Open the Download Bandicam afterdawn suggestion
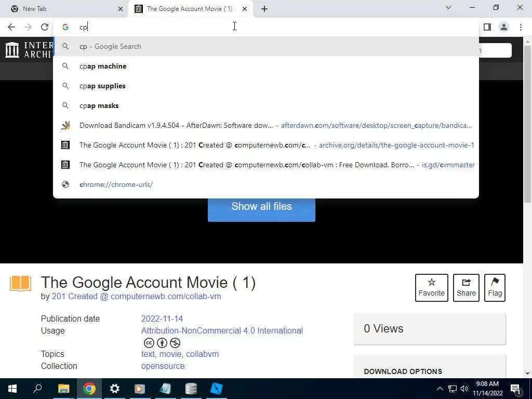Viewport: 532px width, 399px height. [x=265, y=125]
